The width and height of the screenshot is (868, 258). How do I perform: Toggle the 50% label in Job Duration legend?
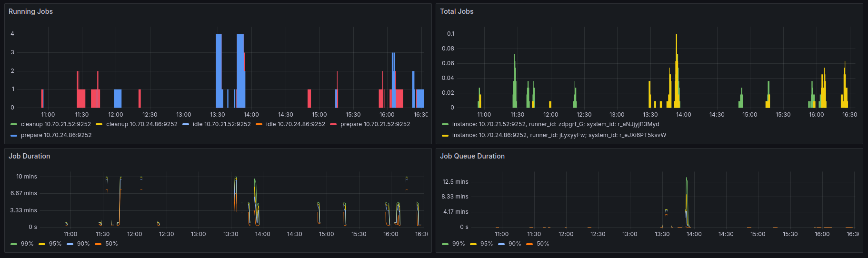click(x=111, y=244)
